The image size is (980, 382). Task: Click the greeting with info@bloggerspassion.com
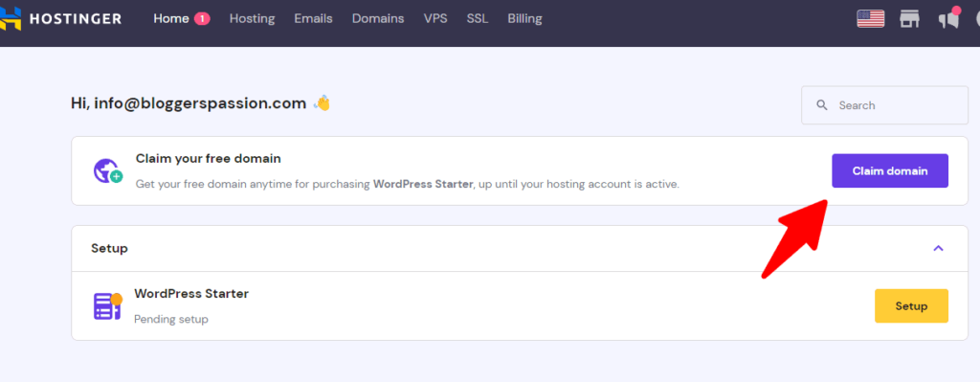[189, 103]
